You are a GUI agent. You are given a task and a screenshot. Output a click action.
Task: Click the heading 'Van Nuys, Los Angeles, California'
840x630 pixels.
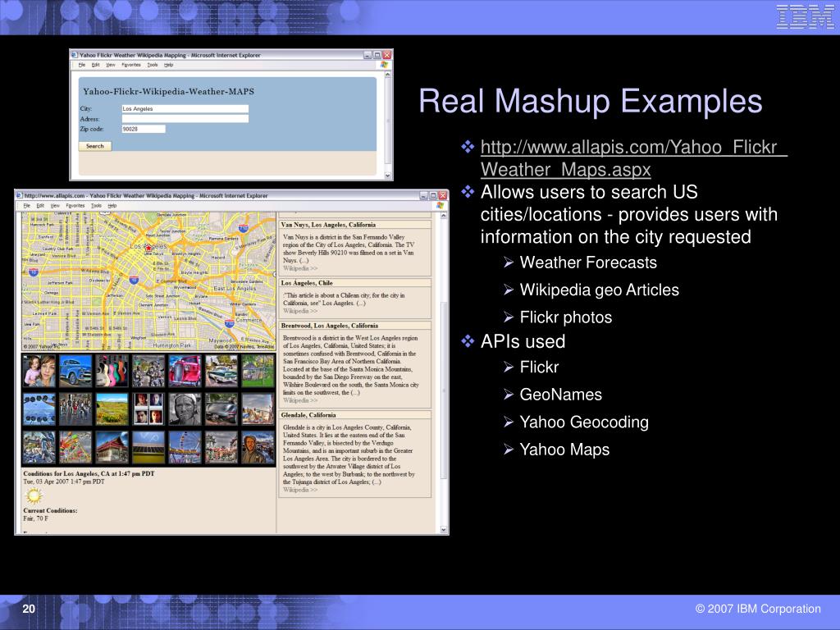328,225
